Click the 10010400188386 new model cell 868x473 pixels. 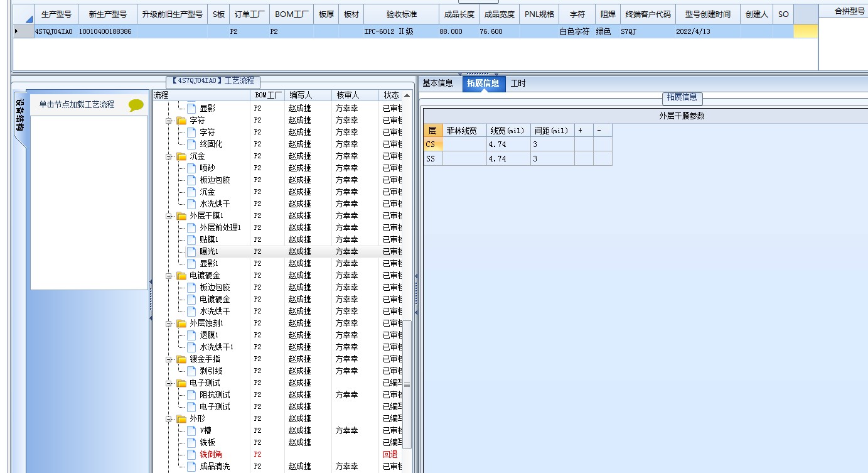click(x=107, y=31)
